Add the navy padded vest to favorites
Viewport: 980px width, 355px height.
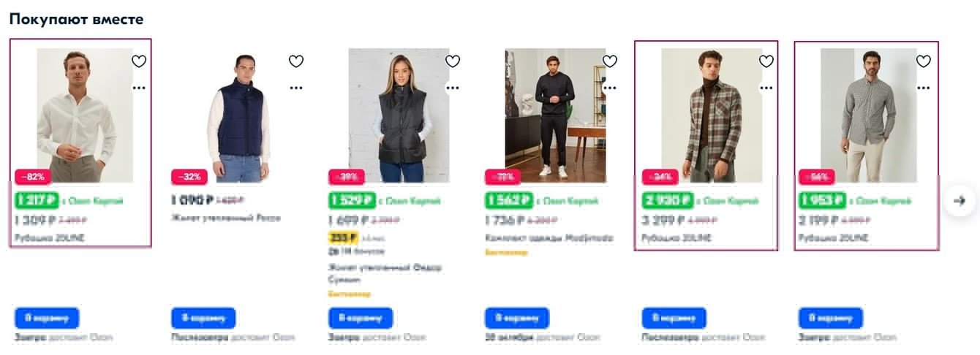tap(295, 61)
